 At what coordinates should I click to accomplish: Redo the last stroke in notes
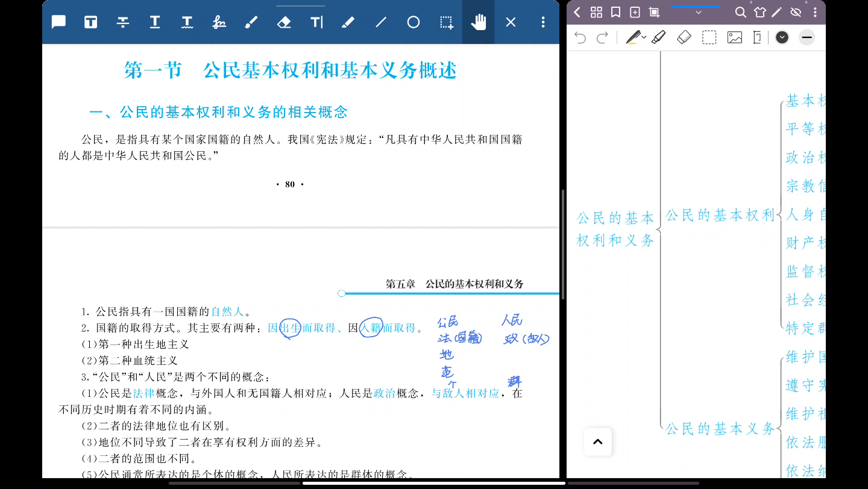(x=602, y=38)
